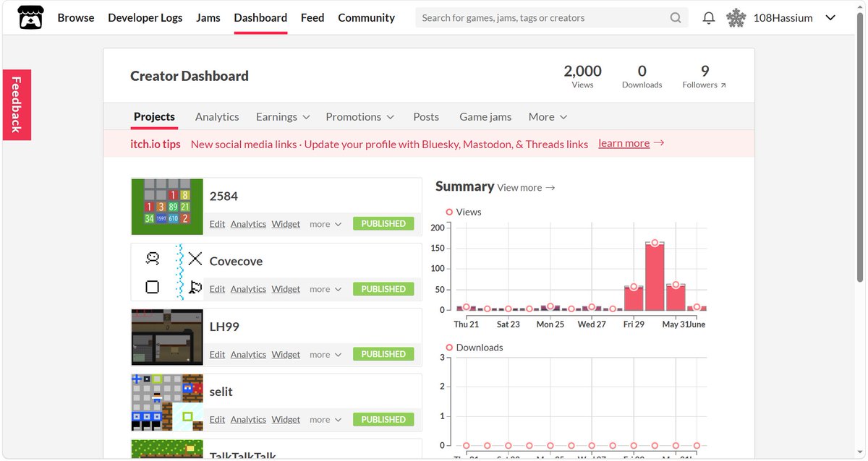The image size is (868, 461).
Task: Open the Feed page
Action: tap(312, 17)
